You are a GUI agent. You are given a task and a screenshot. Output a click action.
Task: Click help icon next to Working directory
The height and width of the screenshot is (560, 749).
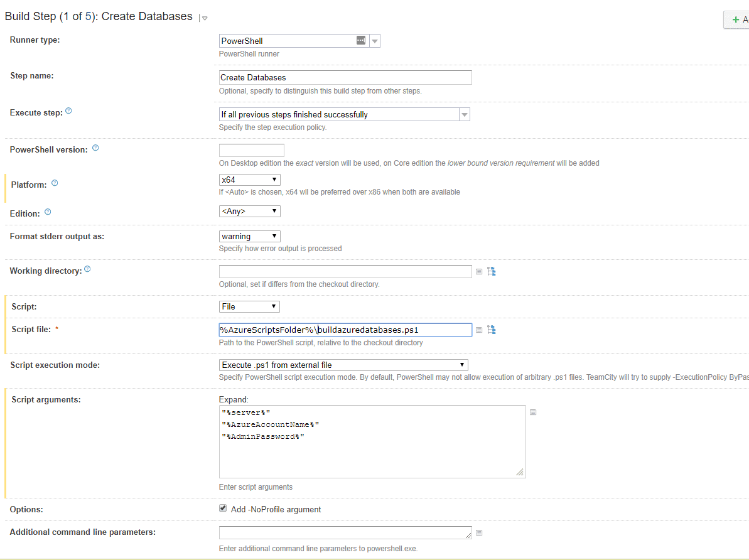[87, 269]
